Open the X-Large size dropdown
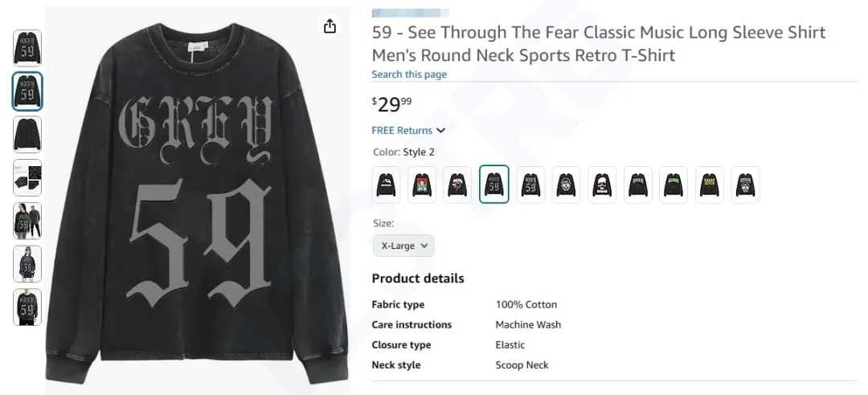 pos(403,246)
